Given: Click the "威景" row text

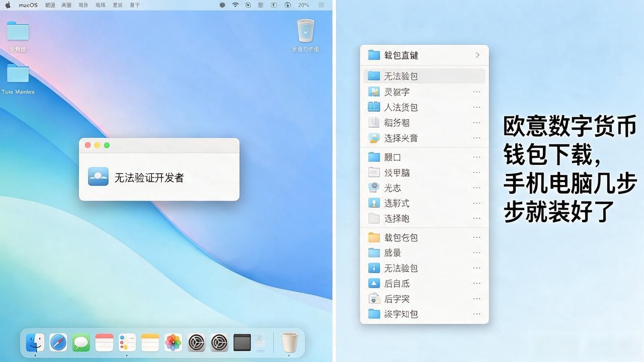Looking at the screenshot, I should [392, 253].
